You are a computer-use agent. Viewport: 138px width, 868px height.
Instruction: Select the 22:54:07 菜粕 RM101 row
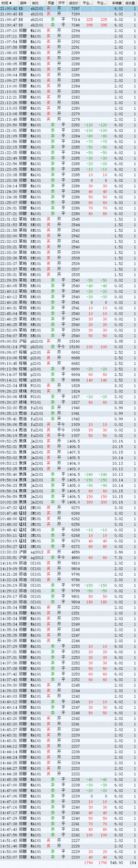tap(69, 336)
